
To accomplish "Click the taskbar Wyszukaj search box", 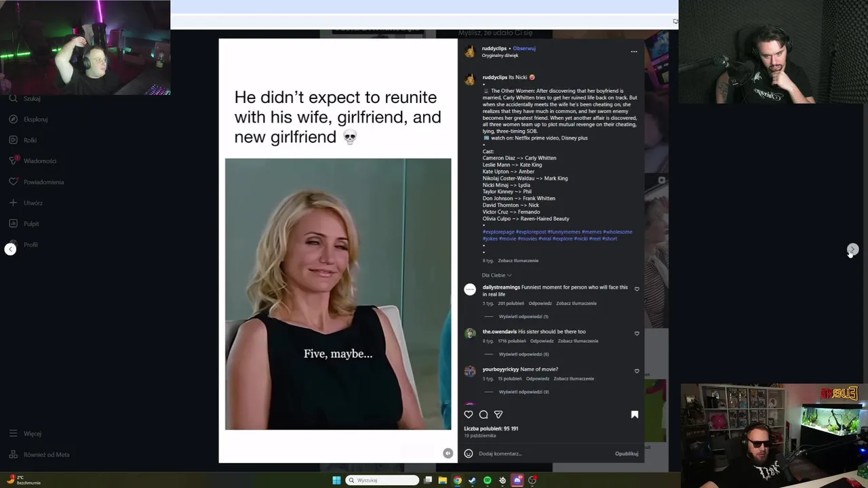I will click(x=382, y=481).
